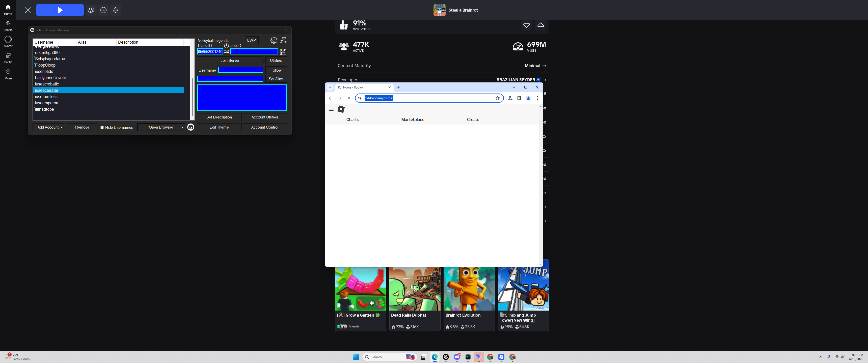Viewport: 868px width, 363px height.
Task: Click the recent games clock icon
Action: coord(226,46)
